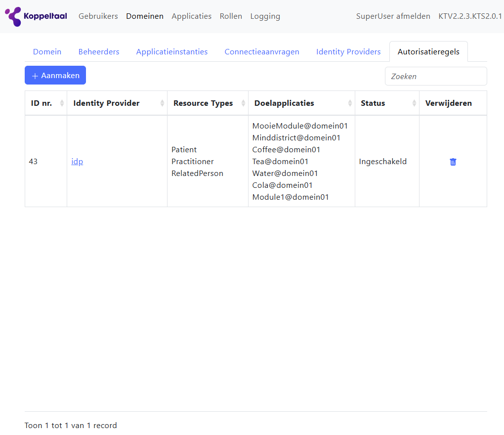Image resolution: width=504 pixels, height=435 pixels.
Task: Switch to the Domein tab
Action: [x=47, y=52]
